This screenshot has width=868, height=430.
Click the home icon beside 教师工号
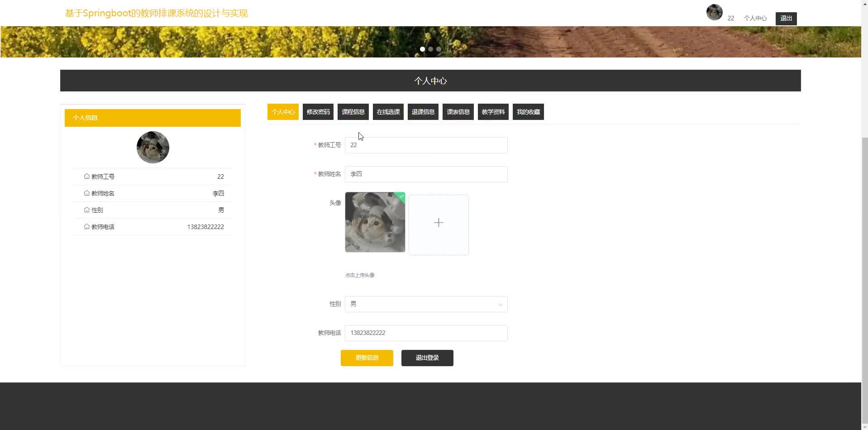(x=86, y=176)
